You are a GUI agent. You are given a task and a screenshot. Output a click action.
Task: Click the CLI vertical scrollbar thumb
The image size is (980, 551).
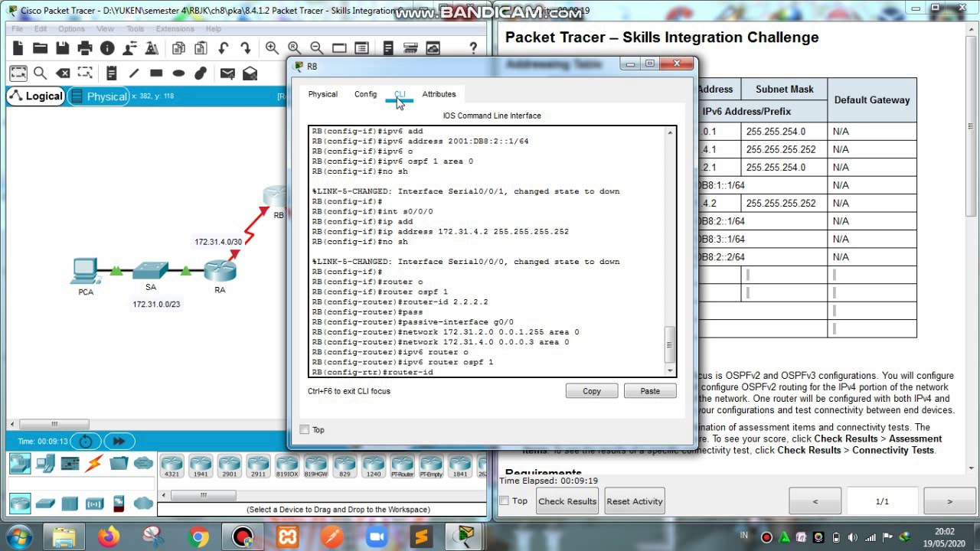tap(670, 344)
